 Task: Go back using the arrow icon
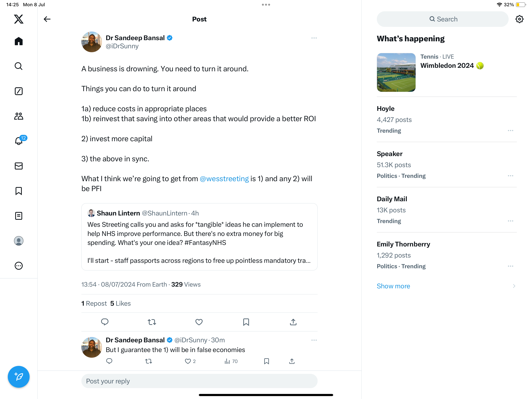click(47, 19)
